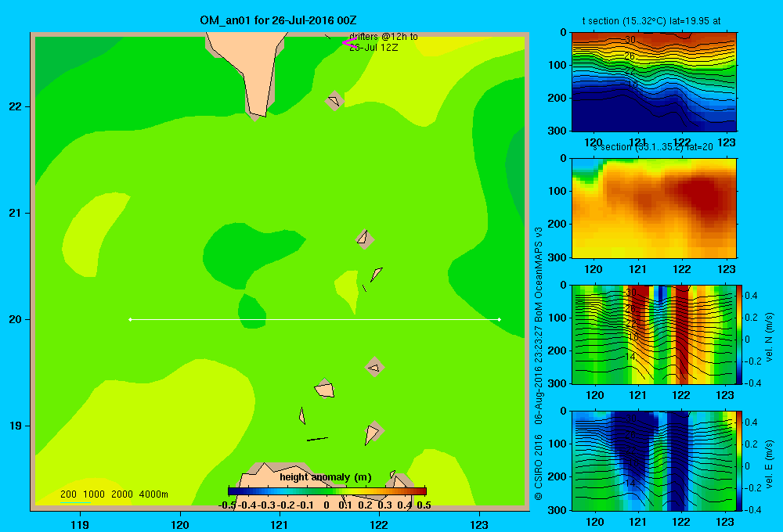Click the island just south of latitude 21

click(365, 239)
